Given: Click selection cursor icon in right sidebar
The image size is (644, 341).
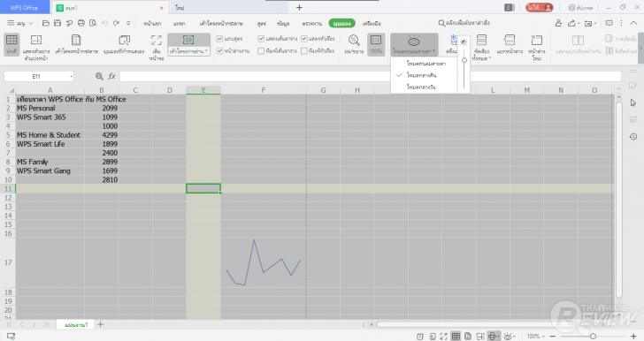Looking at the screenshot, I should (x=633, y=102).
